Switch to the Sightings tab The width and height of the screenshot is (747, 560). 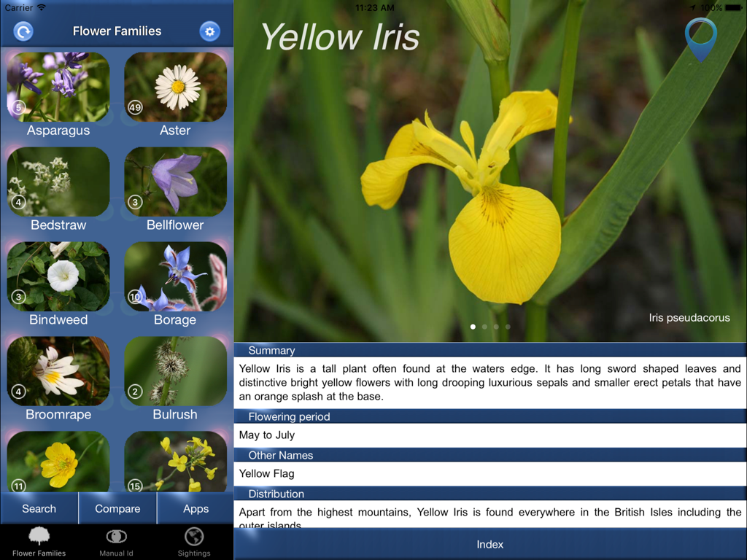194,542
